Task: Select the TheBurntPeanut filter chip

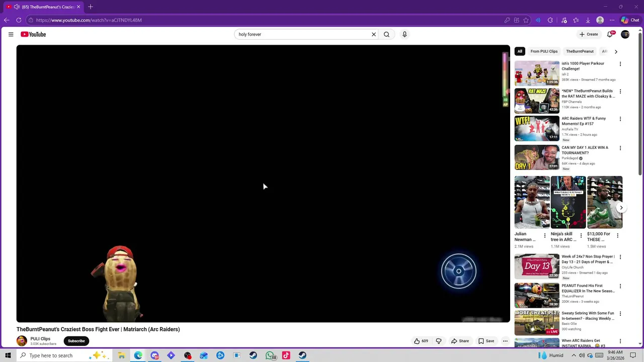Action: 580,51
